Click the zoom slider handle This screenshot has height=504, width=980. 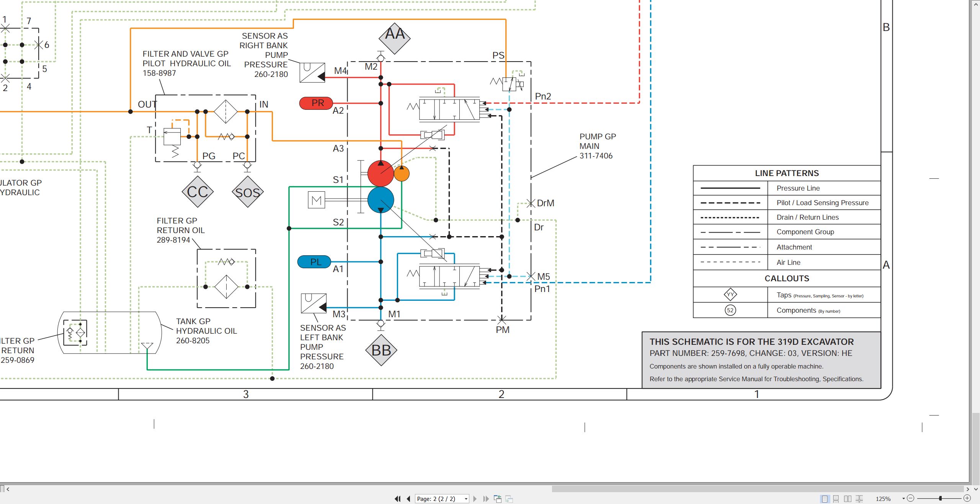coord(940,498)
